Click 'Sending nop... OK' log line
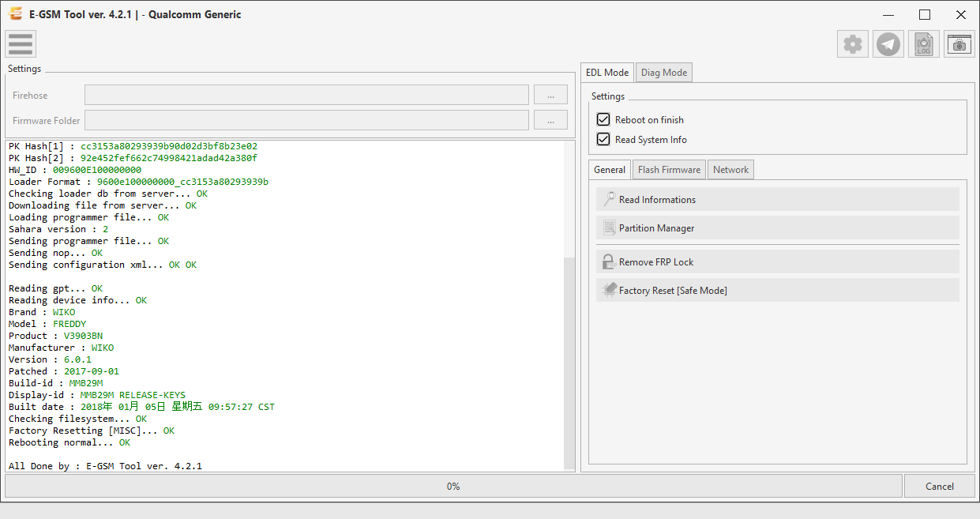The width and height of the screenshot is (980, 519). click(x=55, y=253)
